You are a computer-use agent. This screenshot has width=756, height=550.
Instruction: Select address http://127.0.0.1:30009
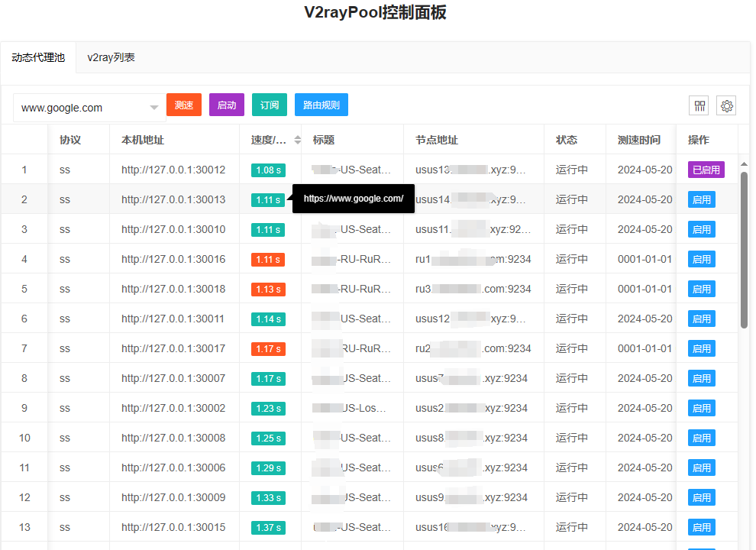pyautogui.click(x=173, y=498)
